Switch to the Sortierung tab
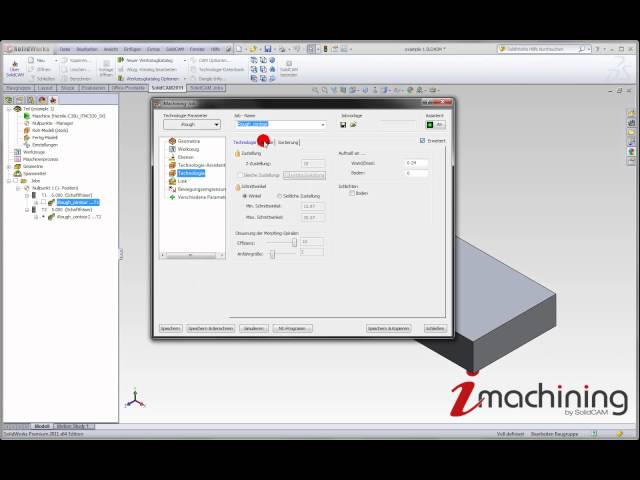640x480 pixels. click(288, 142)
